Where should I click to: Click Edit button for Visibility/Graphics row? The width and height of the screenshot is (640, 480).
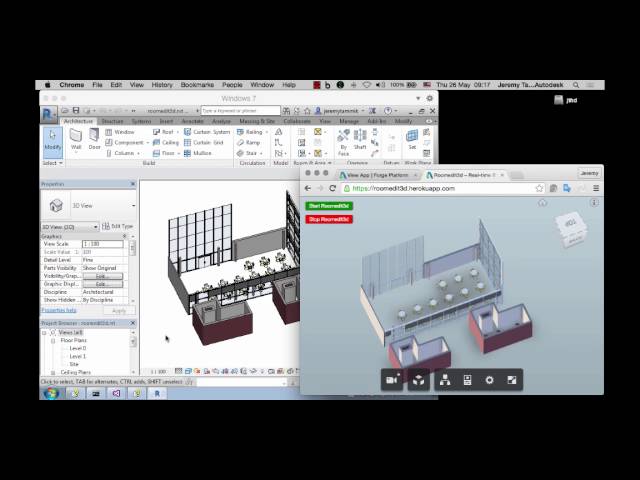[x=102, y=276]
